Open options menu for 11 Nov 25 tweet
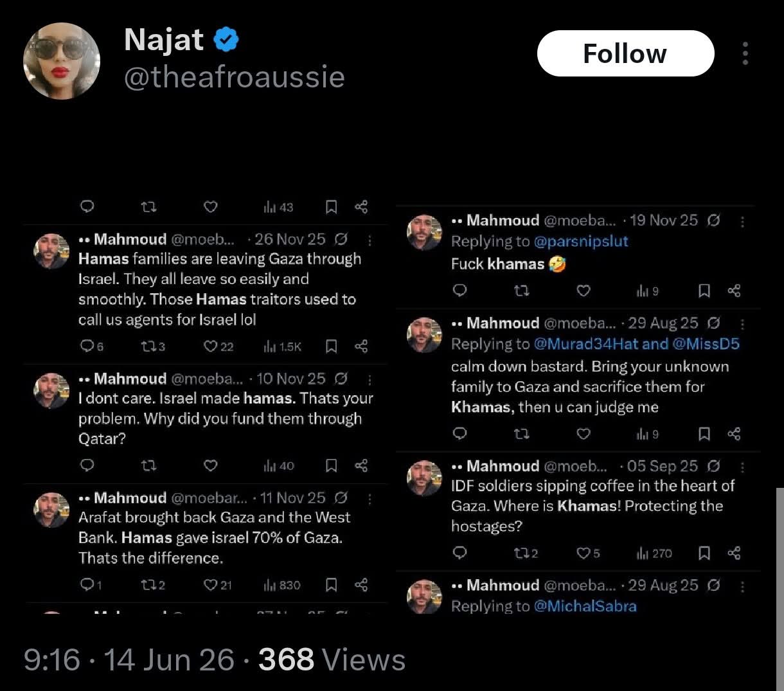 pyautogui.click(x=370, y=498)
